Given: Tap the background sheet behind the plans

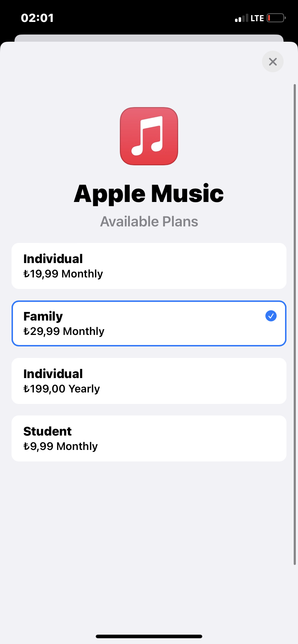Looking at the screenshot, I should [x=149, y=38].
